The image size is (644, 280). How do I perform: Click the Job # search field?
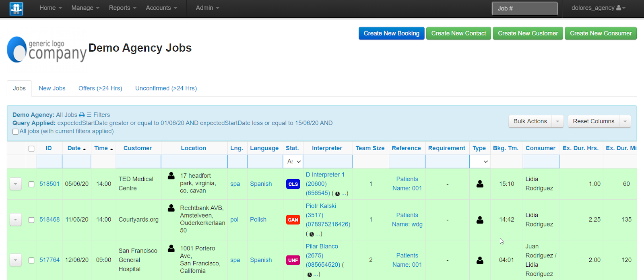[524, 8]
